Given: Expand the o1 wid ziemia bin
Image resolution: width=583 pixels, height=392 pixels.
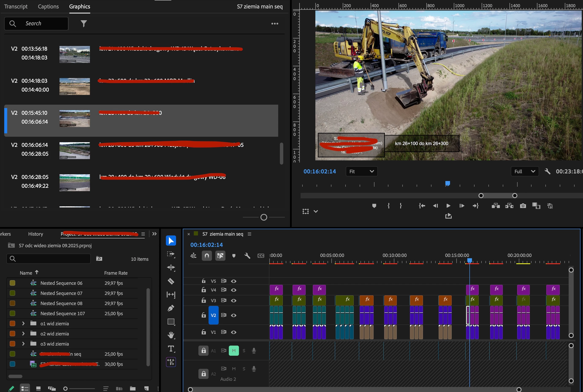Looking at the screenshot, I should (x=23, y=323).
